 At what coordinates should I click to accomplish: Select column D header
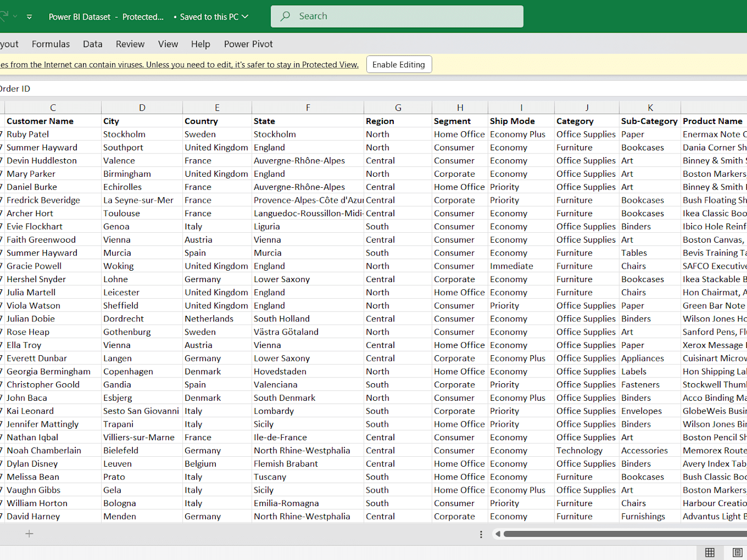click(142, 108)
